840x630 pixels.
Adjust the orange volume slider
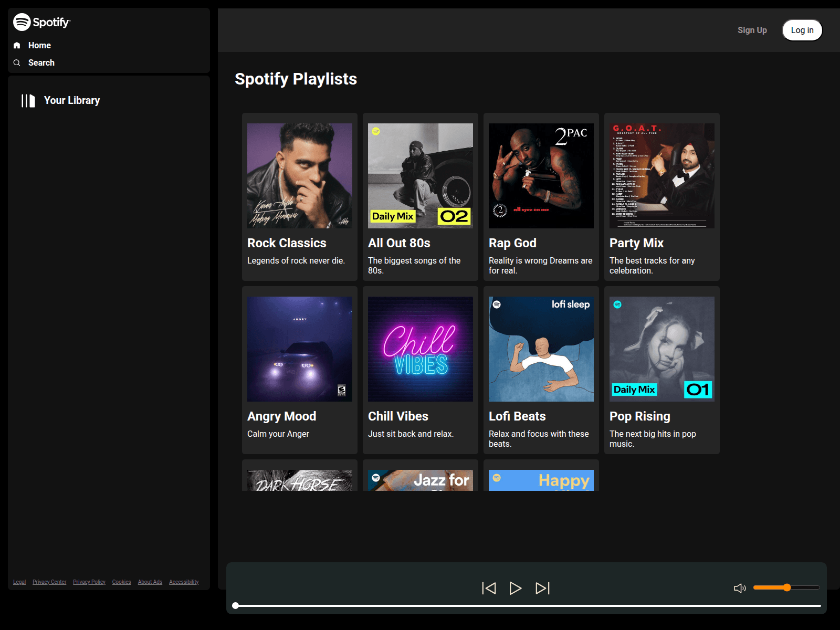(x=786, y=587)
